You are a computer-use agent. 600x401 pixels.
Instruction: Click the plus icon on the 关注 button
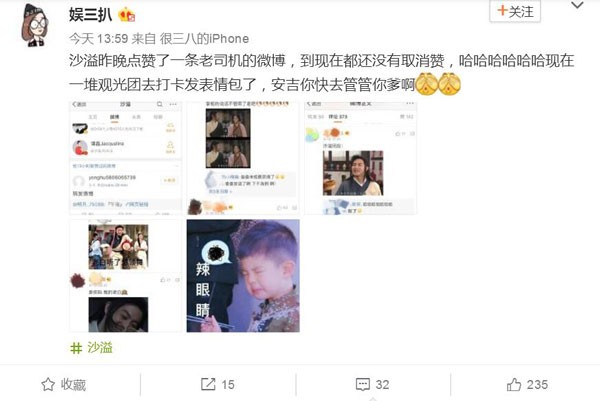click(x=502, y=11)
